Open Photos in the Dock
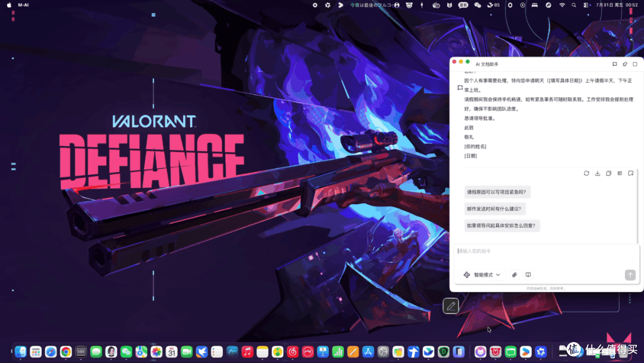The width and height of the screenshot is (644, 363). (156, 352)
